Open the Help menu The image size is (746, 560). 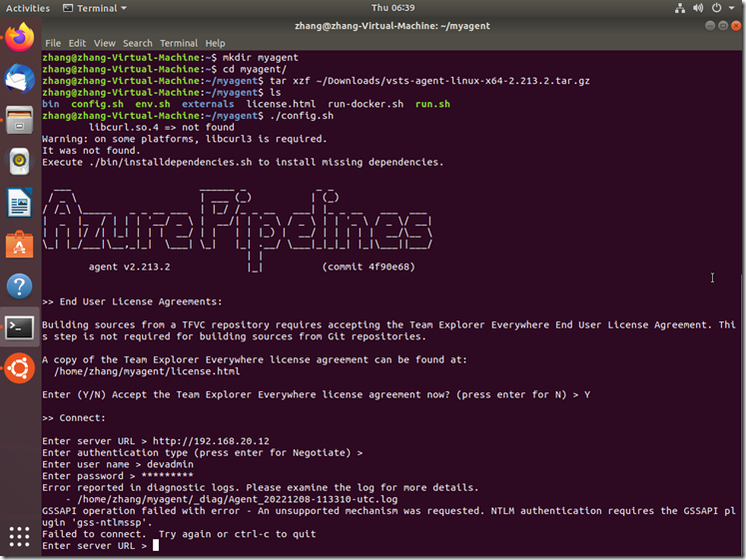215,43
